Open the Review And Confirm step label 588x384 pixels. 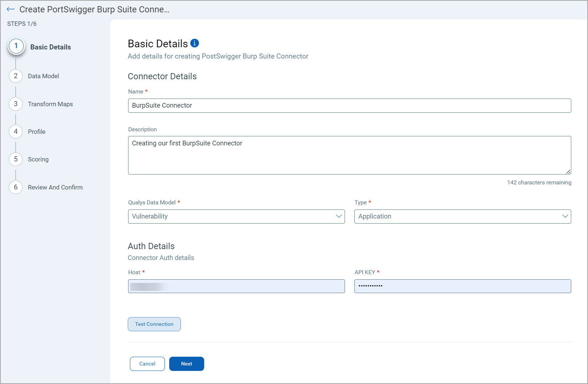pos(55,187)
